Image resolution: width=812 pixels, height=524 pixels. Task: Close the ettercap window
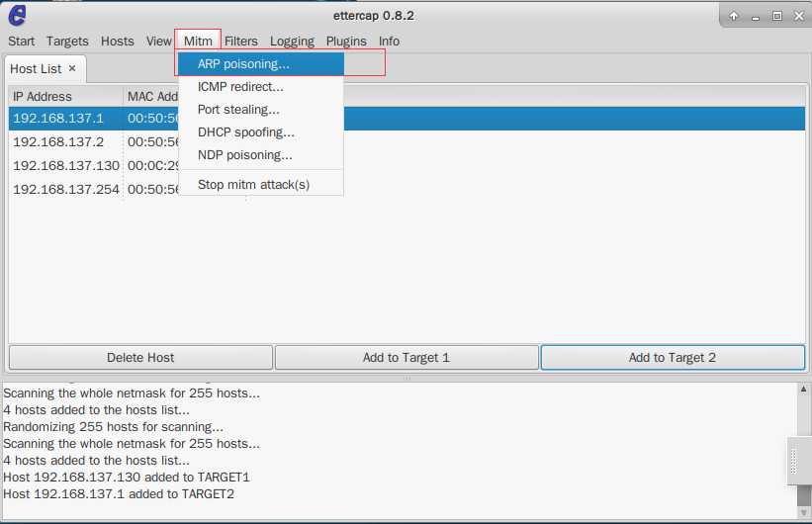[x=799, y=16]
